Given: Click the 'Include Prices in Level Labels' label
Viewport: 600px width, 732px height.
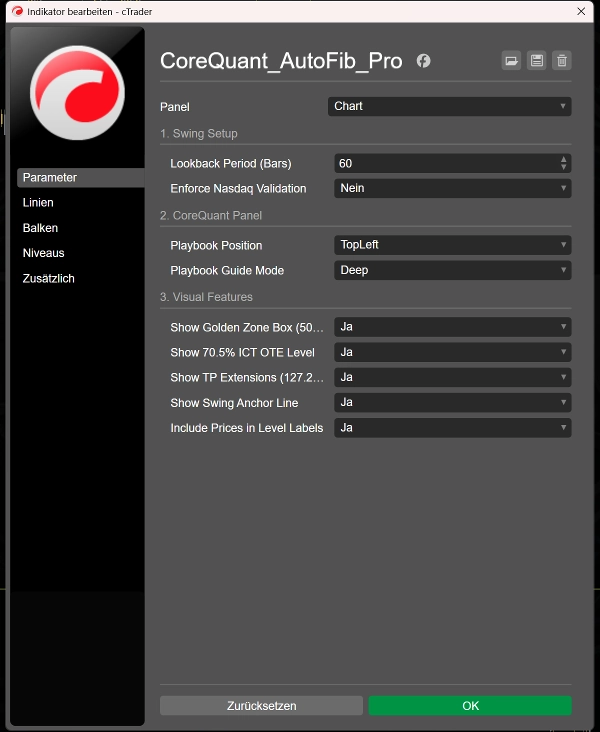Looking at the screenshot, I should pyautogui.click(x=247, y=428).
